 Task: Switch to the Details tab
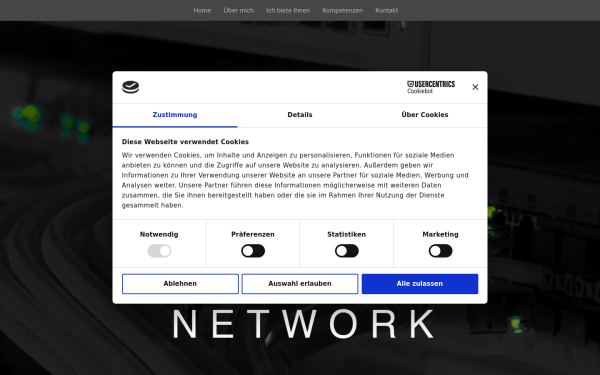pyautogui.click(x=300, y=115)
